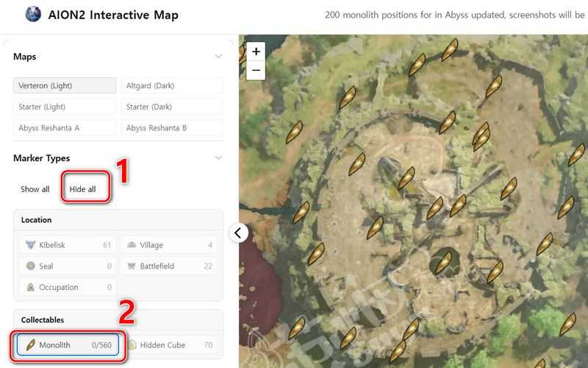Switch to Altgard (Dark) map
Screen dimensions: 588x368
pyautogui.click(x=171, y=85)
